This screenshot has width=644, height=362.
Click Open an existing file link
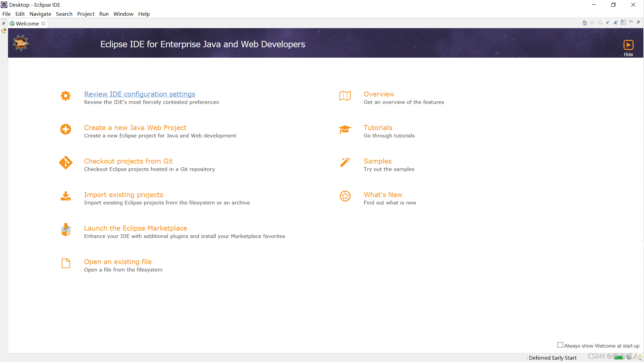click(118, 262)
